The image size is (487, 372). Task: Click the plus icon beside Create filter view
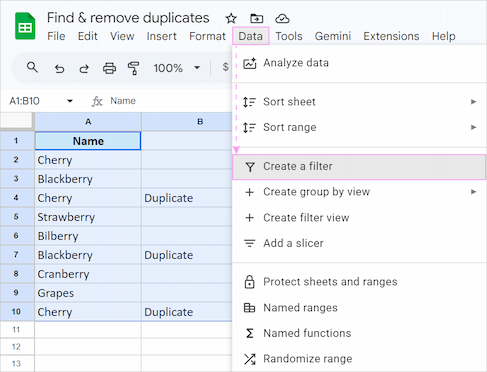250,218
